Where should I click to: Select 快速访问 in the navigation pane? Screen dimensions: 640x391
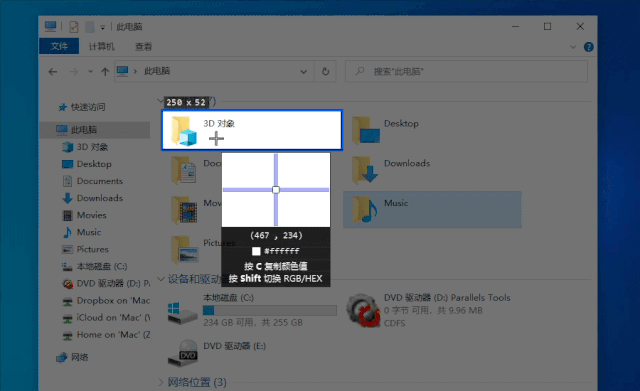pos(88,107)
